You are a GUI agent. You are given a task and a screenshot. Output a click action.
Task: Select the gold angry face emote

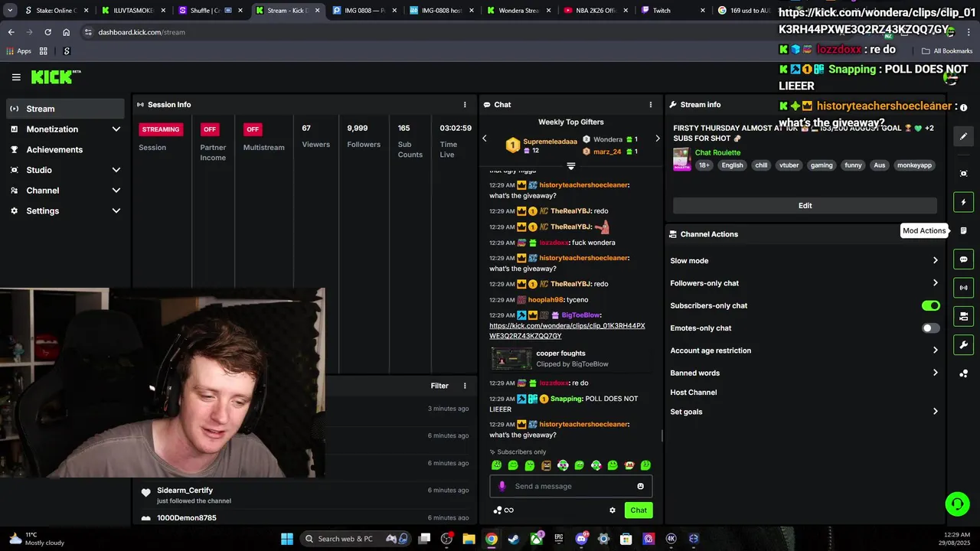click(546, 465)
